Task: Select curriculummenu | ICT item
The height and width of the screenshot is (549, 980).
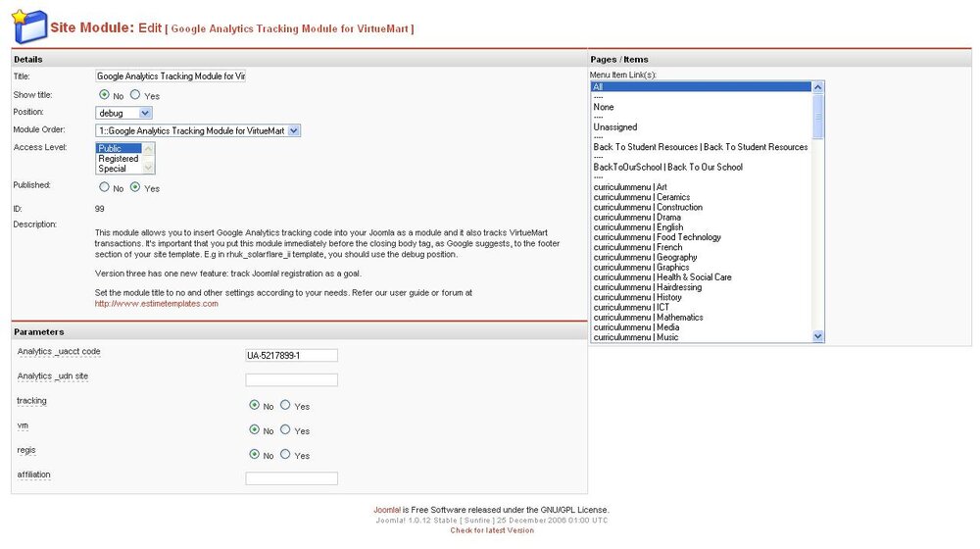Action: (701, 307)
